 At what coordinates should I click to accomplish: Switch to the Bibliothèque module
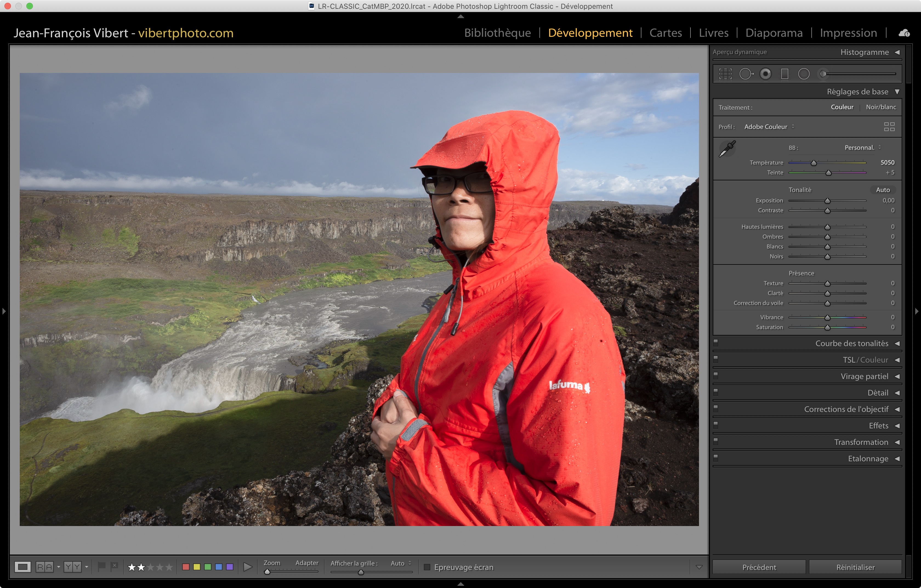497,33
